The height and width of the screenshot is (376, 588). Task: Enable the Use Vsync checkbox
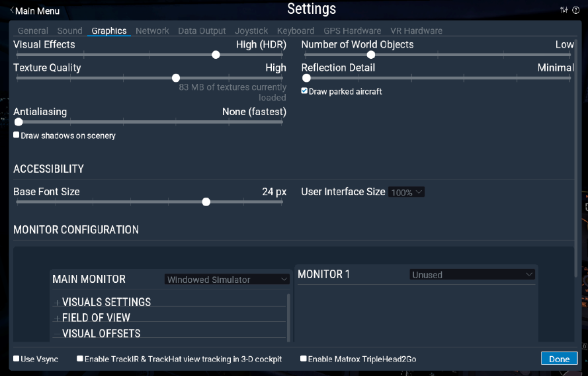[17, 359]
